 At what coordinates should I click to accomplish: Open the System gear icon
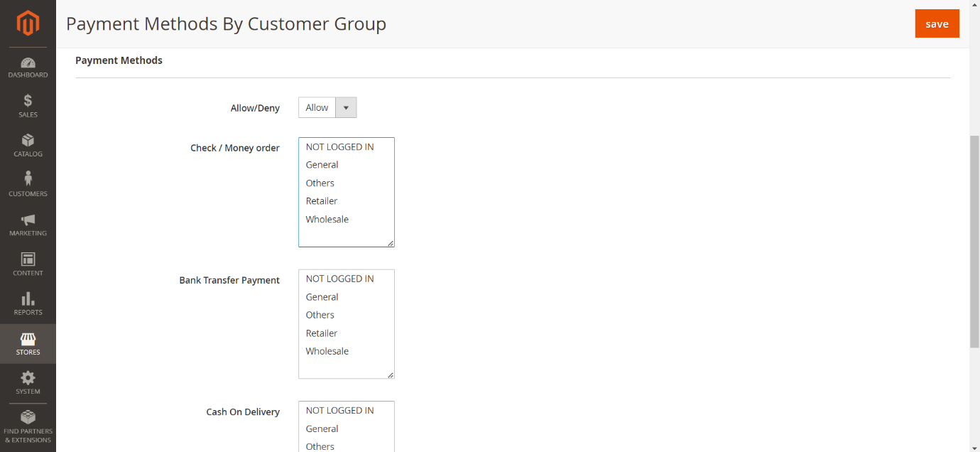[28, 378]
